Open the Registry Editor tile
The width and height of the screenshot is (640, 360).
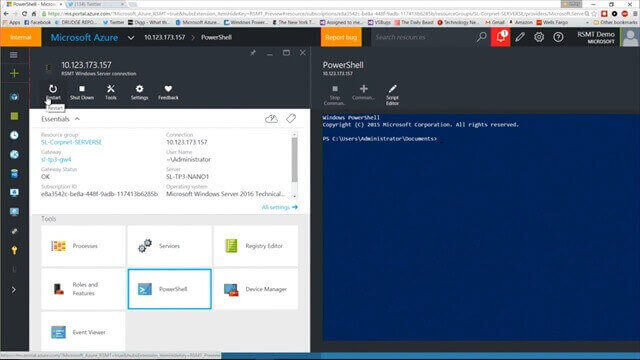(256, 246)
